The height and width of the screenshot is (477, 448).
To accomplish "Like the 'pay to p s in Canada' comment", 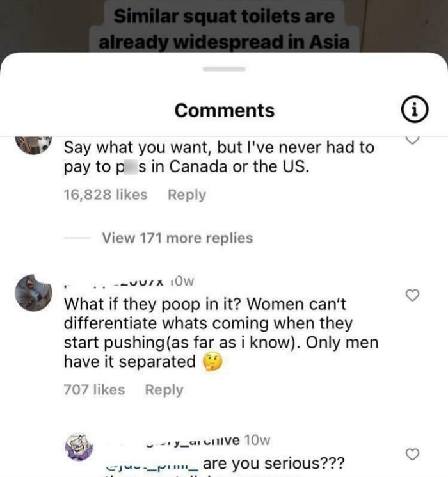I will click(412, 140).
